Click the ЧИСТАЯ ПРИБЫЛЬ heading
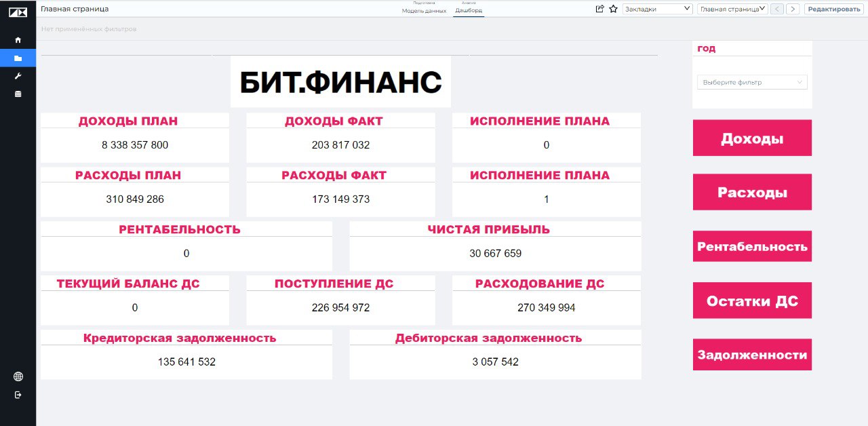Image resolution: width=868 pixels, height=426 pixels. [488, 230]
